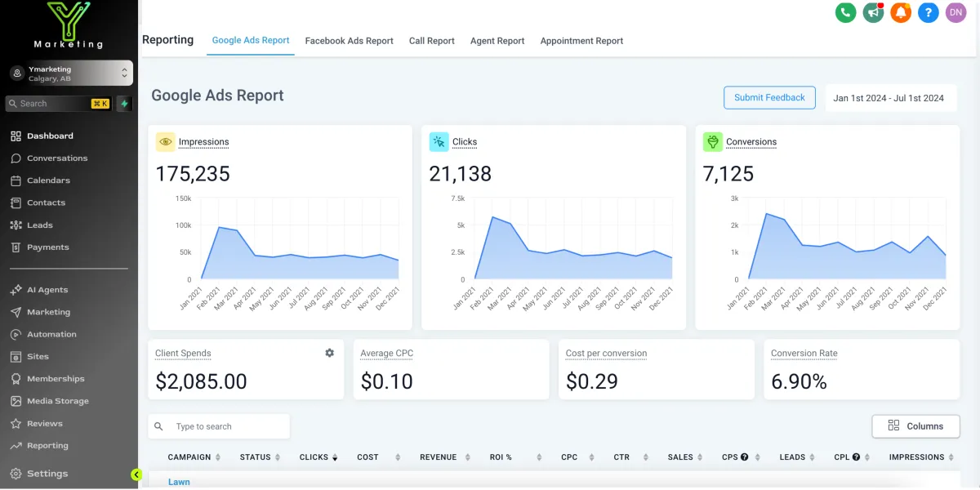
Task: Click the CPS help tooltip icon
Action: click(x=744, y=457)
